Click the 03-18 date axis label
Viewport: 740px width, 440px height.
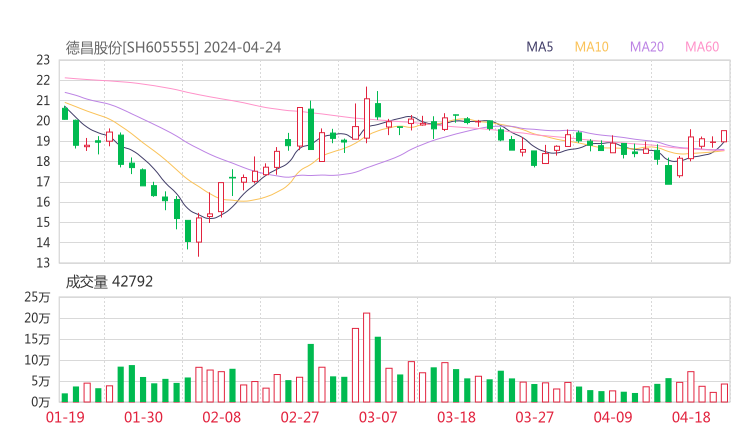click(456, 417)
